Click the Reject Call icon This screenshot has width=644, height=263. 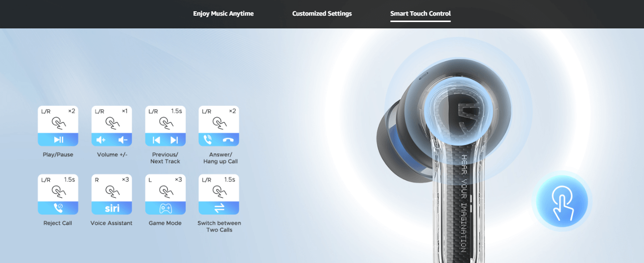[x=58, y=194]
